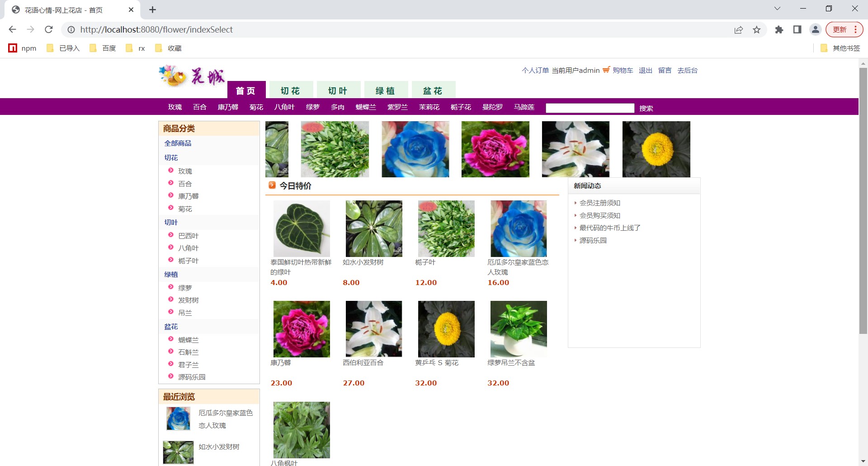Go back using the back arrow
Screen dimensions: 868x466
click(13, 29)
